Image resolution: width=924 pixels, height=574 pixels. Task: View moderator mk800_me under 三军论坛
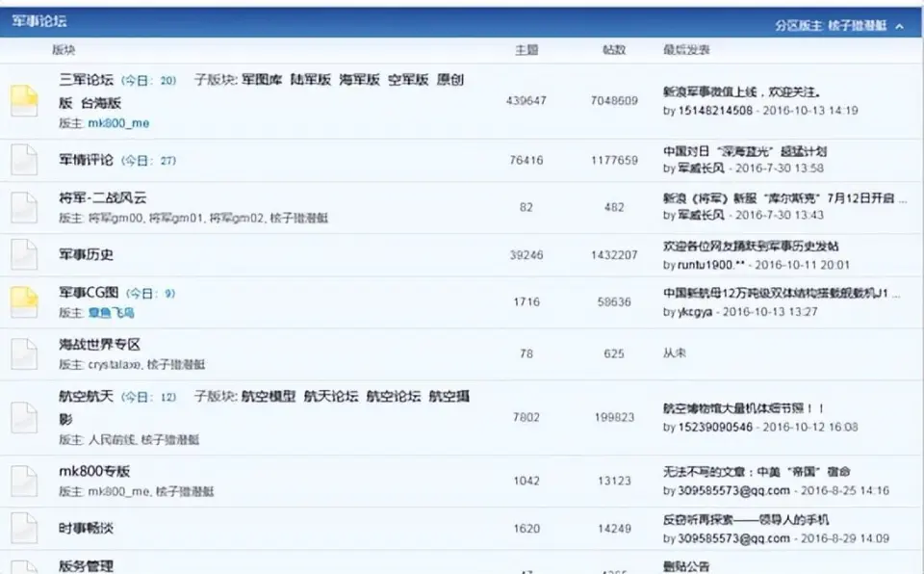coord(118,123)
